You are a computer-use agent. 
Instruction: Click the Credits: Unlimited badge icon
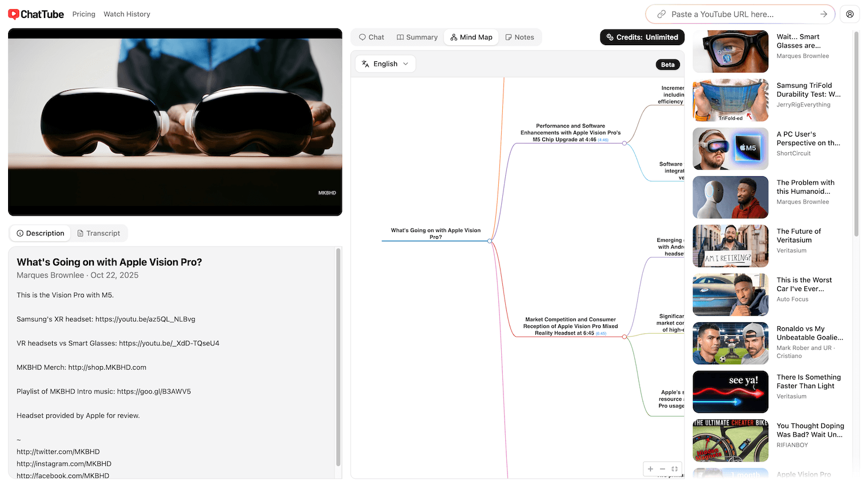tap(609, 37)
